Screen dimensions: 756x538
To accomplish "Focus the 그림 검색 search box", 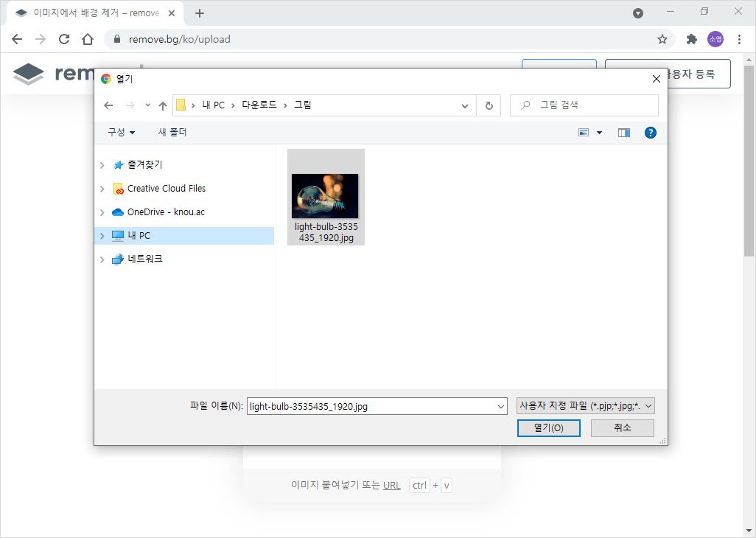I will (584, 105).
